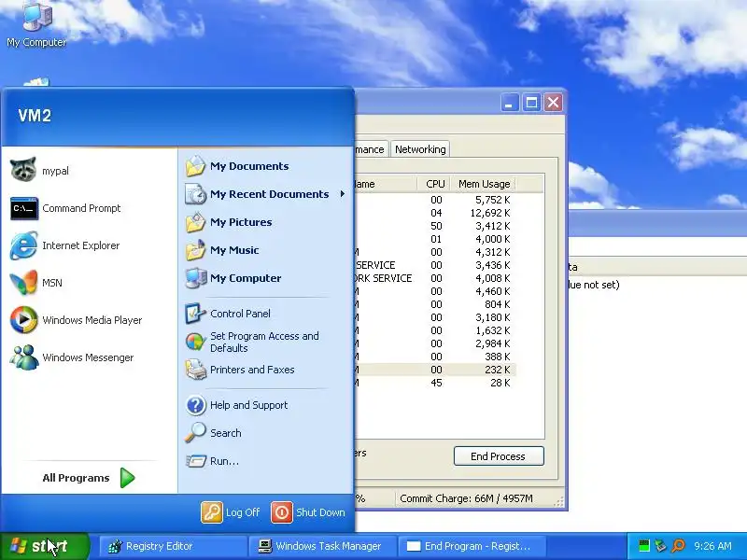747x560 pixels.
Task: Open Windows Messenger icon
Action: click(23, 357)
